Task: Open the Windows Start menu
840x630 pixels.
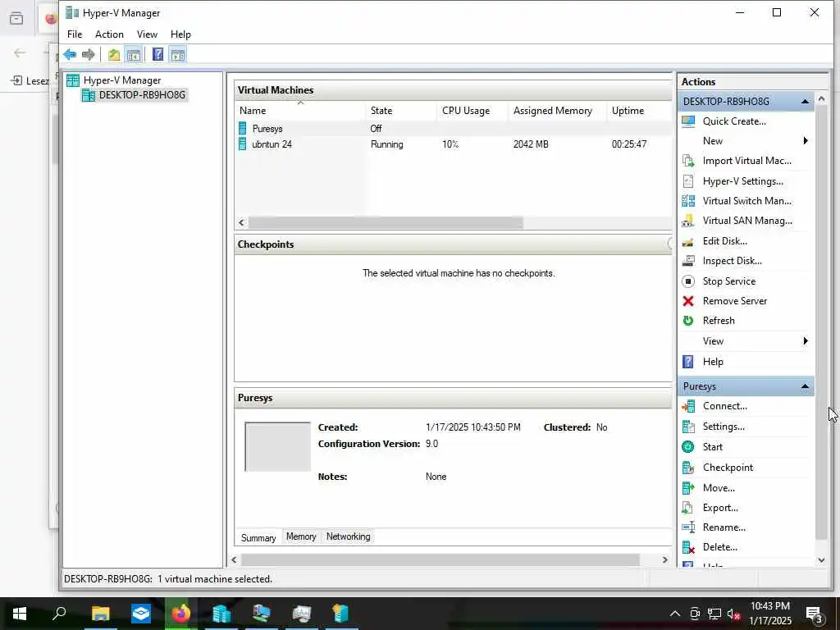Action: pos(20,614)
